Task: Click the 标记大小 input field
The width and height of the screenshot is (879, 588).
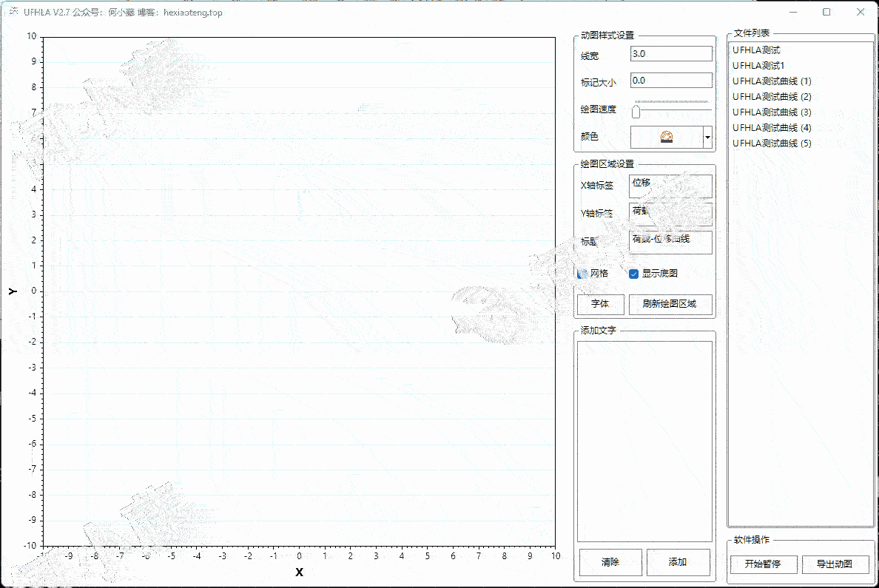Action: coord(670,81)
